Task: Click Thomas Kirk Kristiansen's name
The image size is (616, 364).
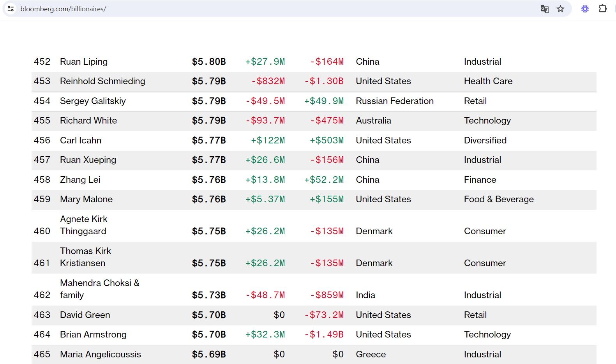Action: coord(85,257)
